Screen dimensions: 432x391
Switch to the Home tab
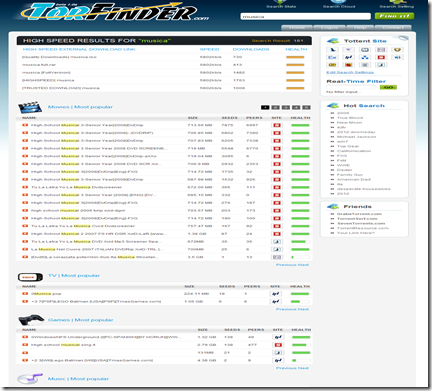(x=297, y=28)
